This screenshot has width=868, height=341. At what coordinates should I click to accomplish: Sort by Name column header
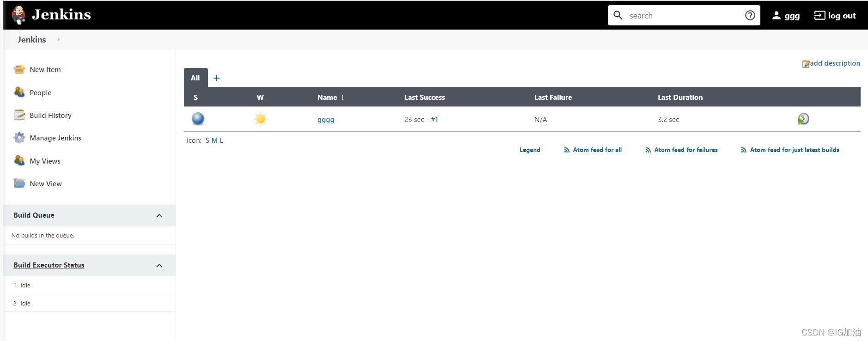(331, 97)
